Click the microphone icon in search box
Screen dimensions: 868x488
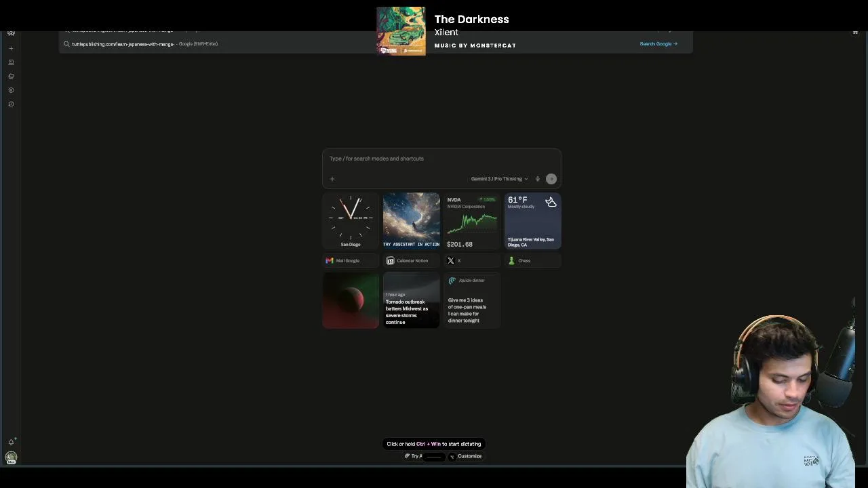[x=538, y=179]
